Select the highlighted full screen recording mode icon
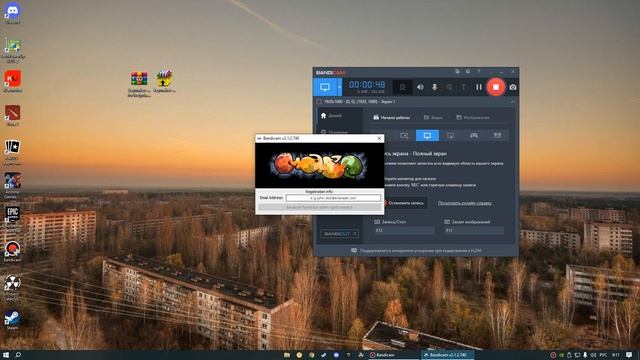640x360 pixels. [x=427, y=136]
